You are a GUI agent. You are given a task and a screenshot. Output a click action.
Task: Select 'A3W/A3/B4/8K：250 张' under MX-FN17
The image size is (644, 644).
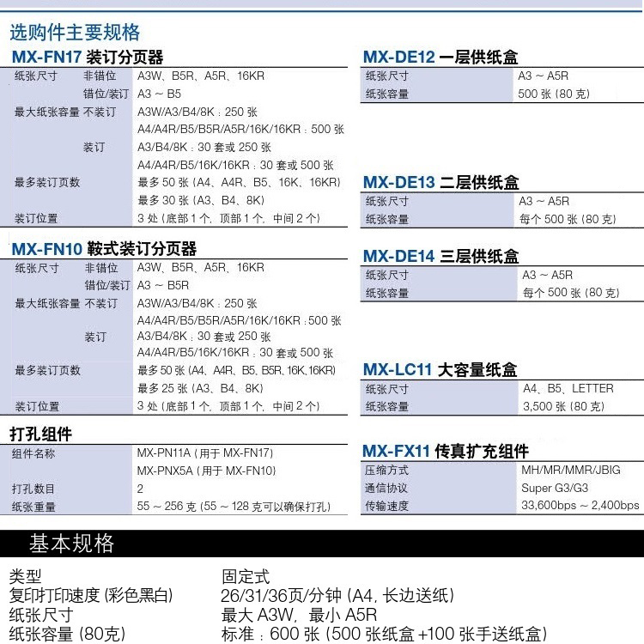pos(197,112)
